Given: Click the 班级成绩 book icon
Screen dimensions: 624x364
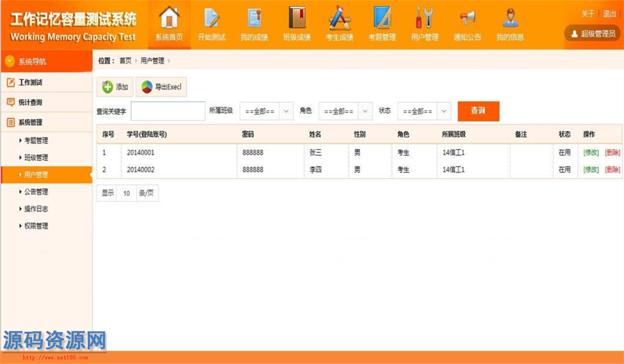Looking at the screenshot, I should coord(297,18).
